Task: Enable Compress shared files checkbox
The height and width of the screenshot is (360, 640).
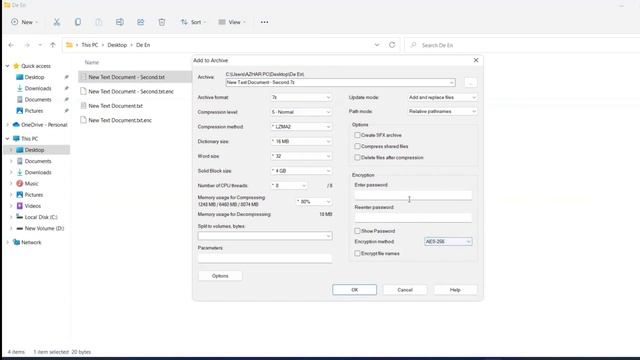Action: click(357, 146)
